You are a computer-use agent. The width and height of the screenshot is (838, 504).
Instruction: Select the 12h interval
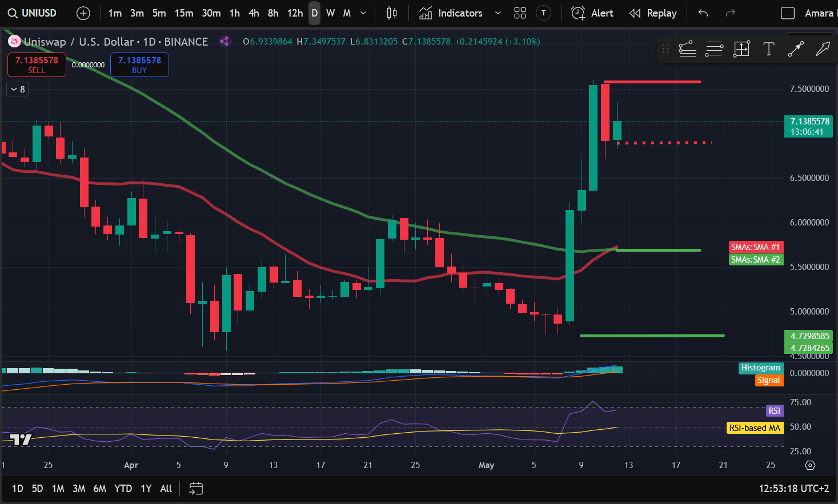click(x=295, y=13)
